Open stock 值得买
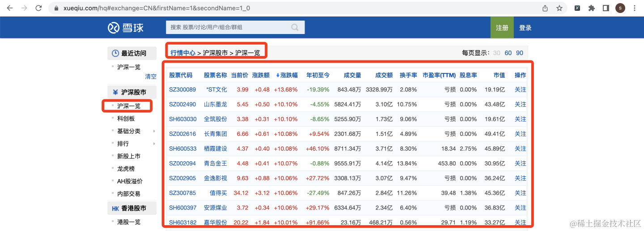 tap(218, 193)
